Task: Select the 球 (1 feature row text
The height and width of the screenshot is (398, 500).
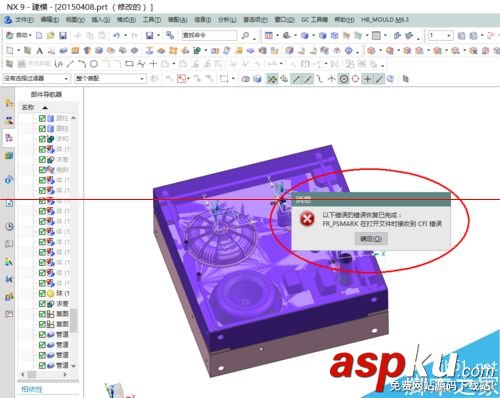Action: pos(62,293)
